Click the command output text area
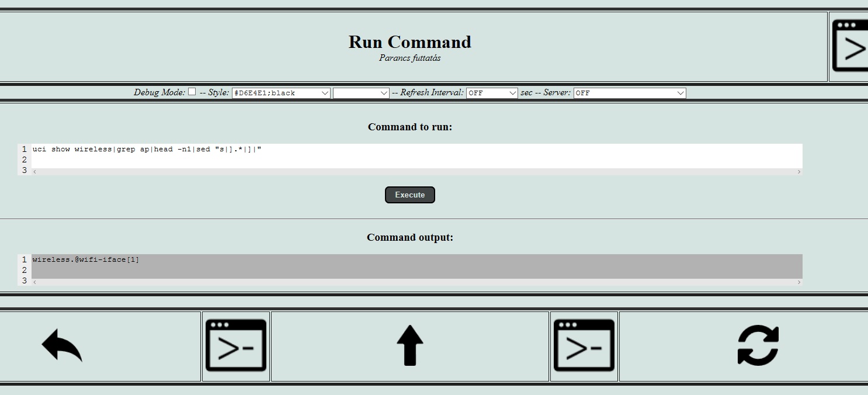 point(417,266)
